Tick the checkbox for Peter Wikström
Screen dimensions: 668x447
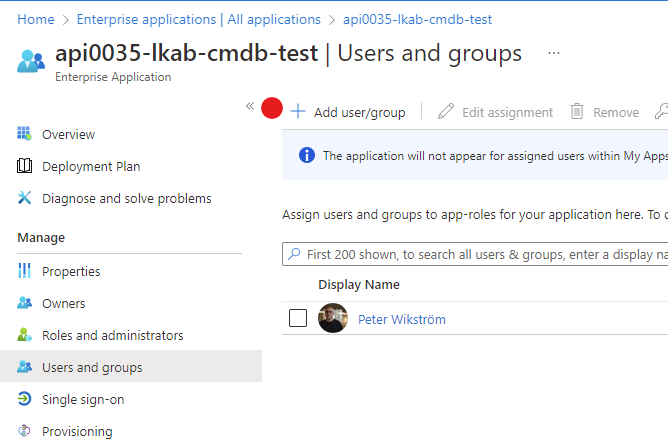point(298,318)
